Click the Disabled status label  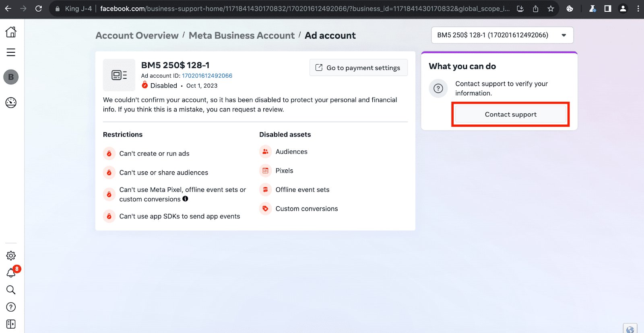(x=163, y=86)
